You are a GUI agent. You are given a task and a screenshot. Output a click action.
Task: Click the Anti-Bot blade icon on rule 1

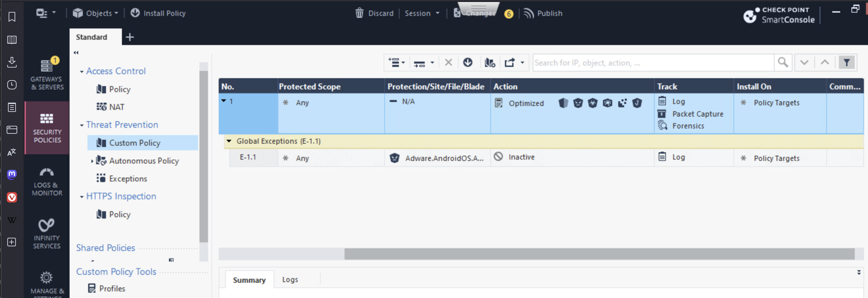[x=578, y=103]
